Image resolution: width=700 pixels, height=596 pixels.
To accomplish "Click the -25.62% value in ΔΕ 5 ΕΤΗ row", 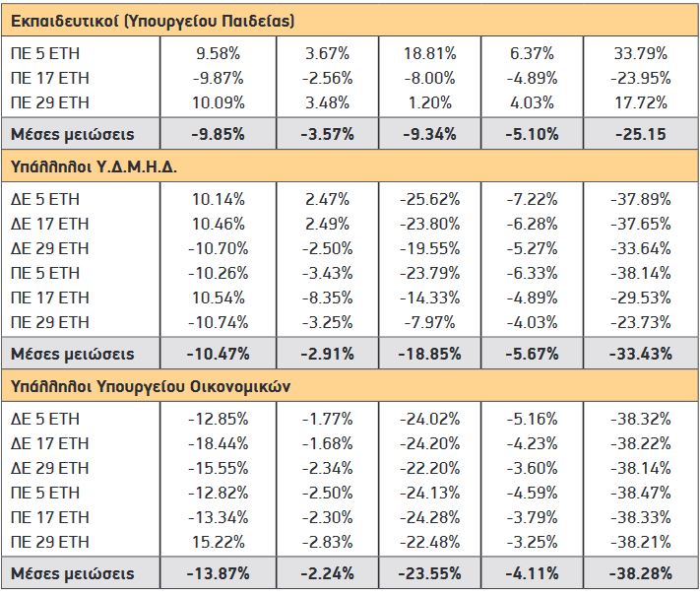I will point(430,199).
